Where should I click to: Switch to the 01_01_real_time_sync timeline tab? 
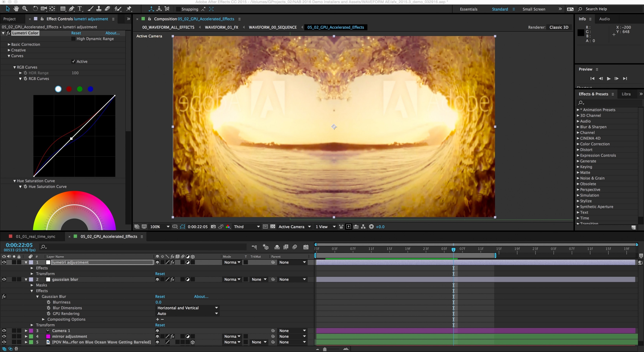click(36, 236)
